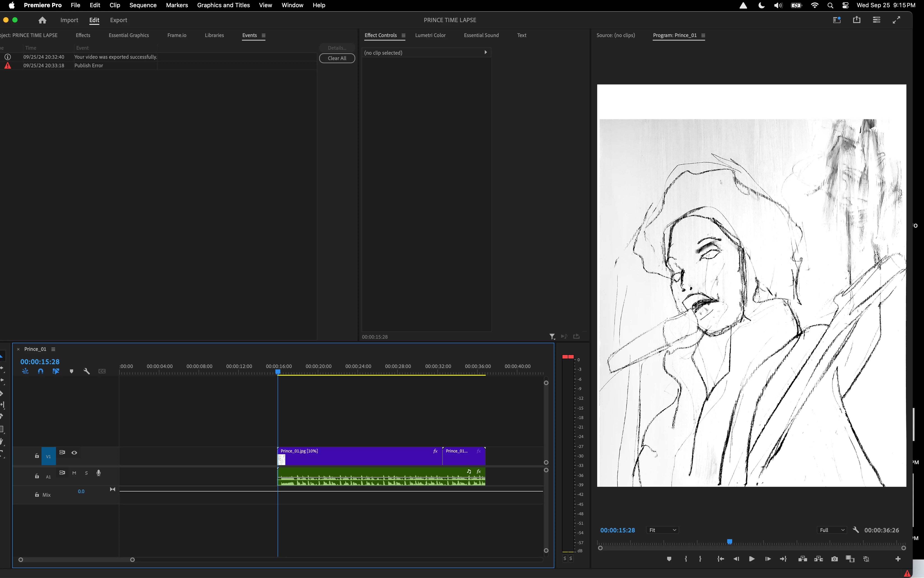Toggle snap in timeline (magnet icon)
The height and width of the screenshot is (578, 924).
point(40,371)
